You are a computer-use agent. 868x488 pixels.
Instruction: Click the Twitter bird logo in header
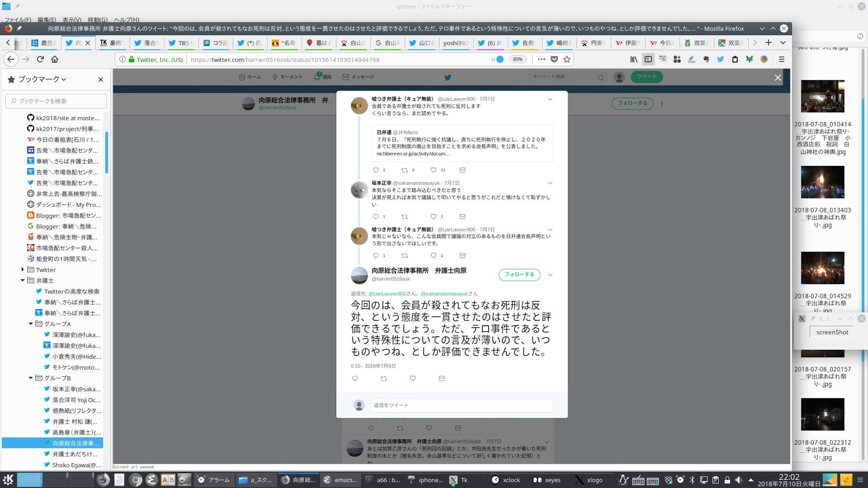448,77
